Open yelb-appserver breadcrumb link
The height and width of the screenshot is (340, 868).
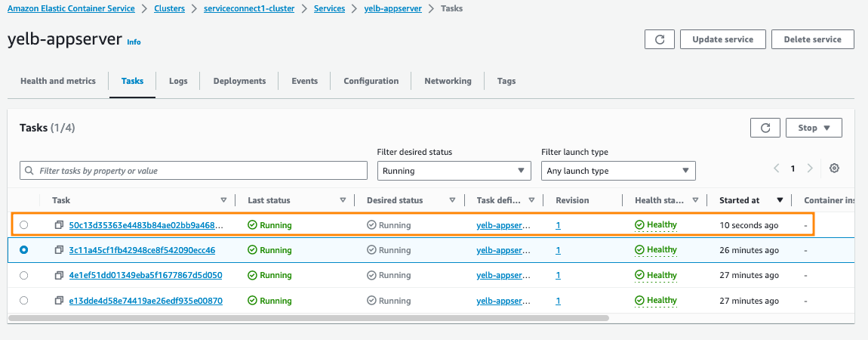[392, 9]
